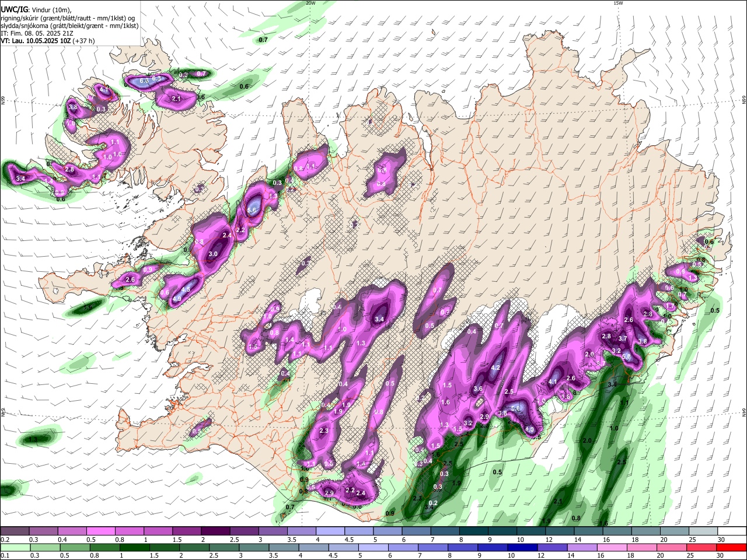The height and width of the screenshot is (560, 747).
Task: Click the '3.0' precipitation value in the west
Action: 213,254
